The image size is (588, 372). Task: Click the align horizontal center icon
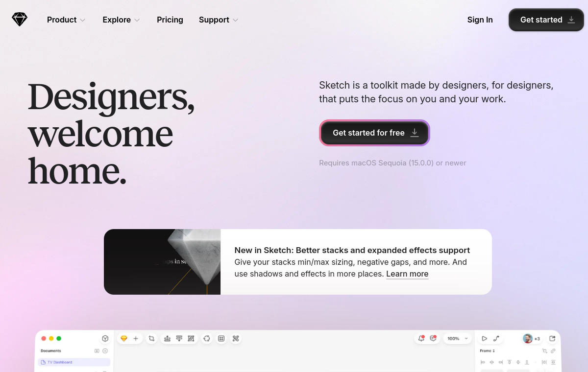tap(491, 362)
